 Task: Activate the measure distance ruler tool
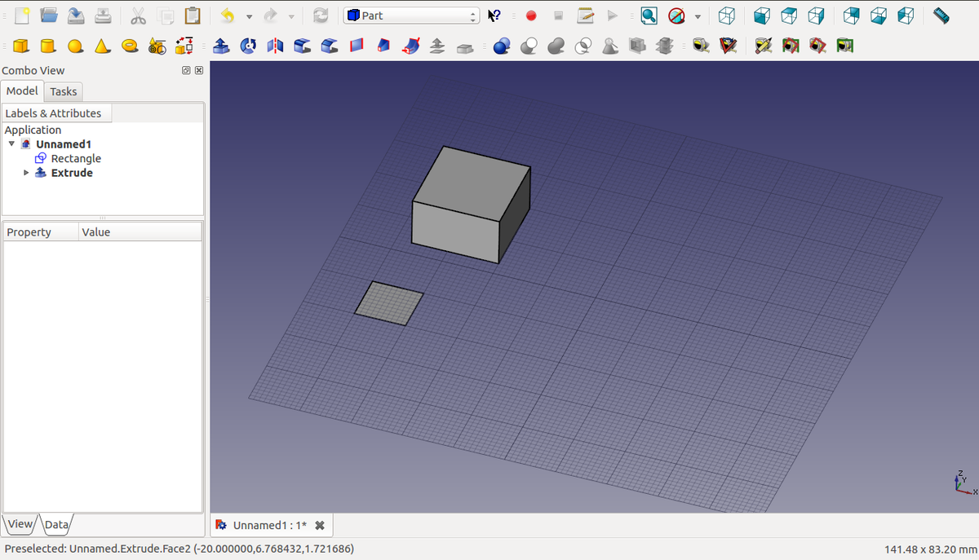[941, 15]
